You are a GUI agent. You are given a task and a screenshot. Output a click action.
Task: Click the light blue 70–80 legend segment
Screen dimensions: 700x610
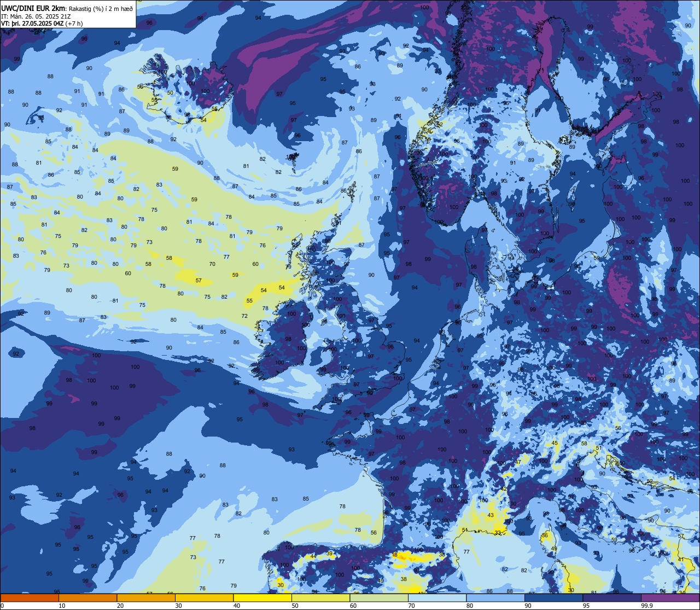tap(437, 597)
